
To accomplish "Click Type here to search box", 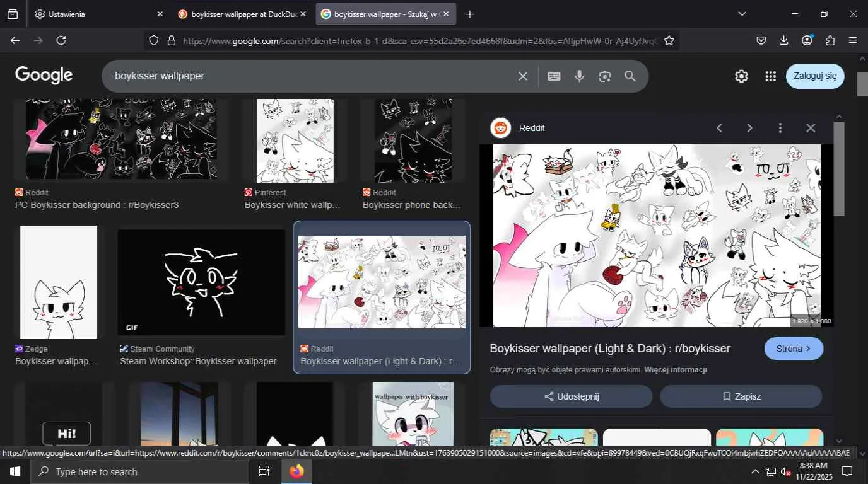I will 140,471.
